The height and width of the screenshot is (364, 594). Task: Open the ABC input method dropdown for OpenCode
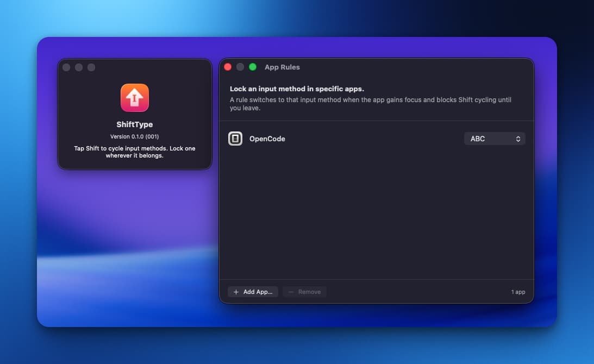point(495,139)
